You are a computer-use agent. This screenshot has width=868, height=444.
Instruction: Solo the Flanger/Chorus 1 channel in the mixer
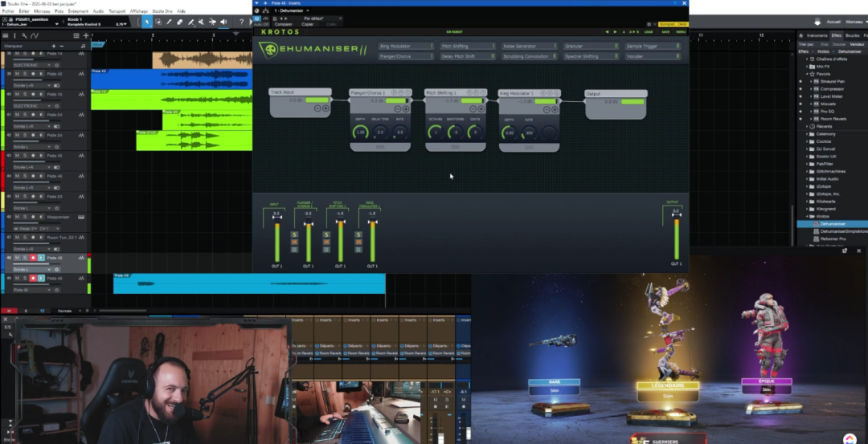coord(294,234)
